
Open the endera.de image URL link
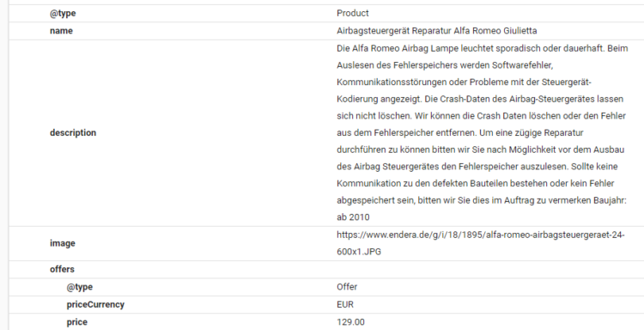pyautogui.click(x=481, y=243)
